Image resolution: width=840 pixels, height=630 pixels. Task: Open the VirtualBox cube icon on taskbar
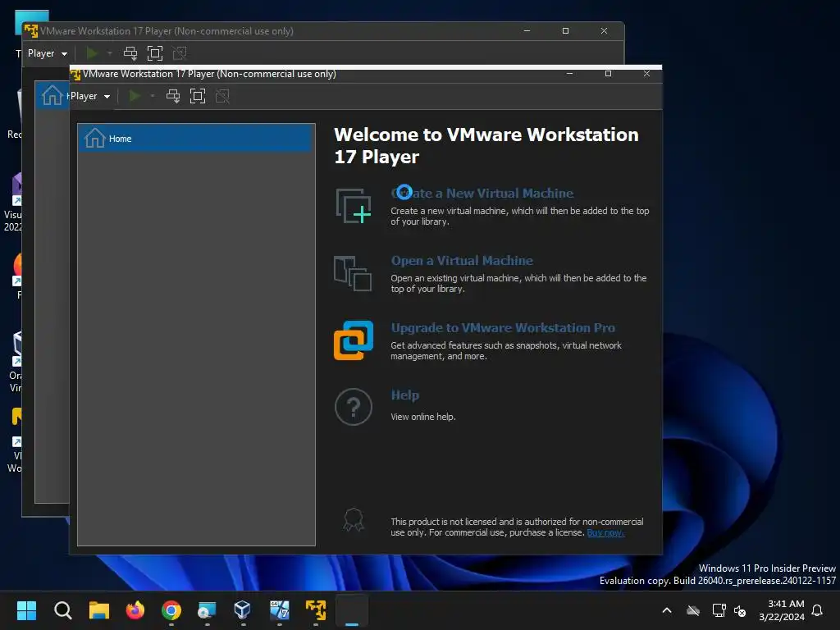tap(243, 610)
